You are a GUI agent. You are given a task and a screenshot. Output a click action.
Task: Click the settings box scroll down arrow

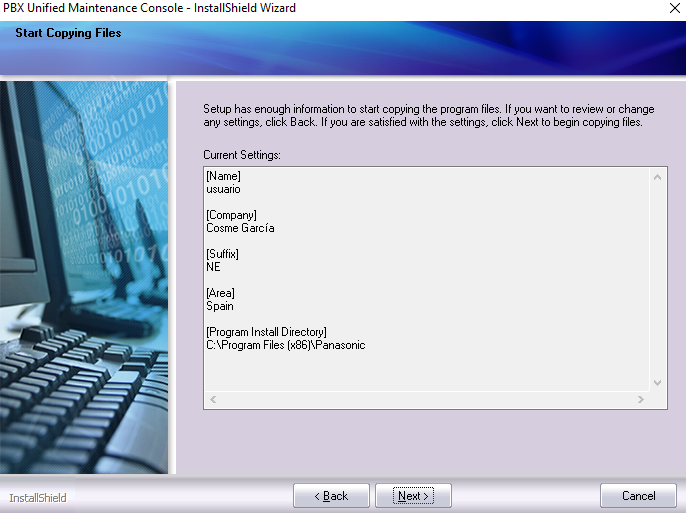pos(657,383)
